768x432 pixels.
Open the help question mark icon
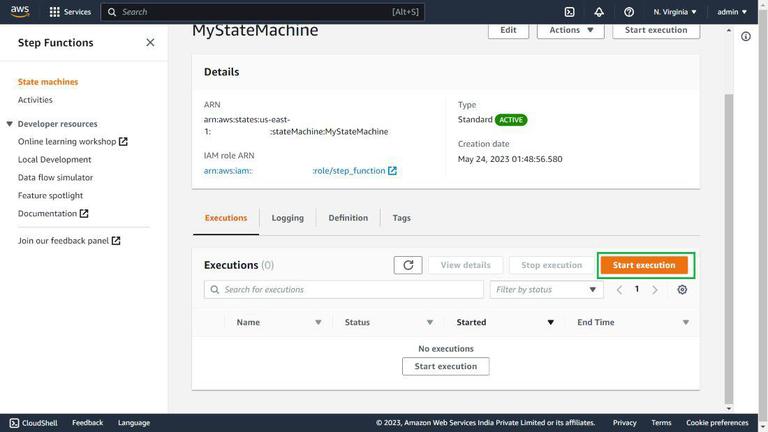(629, 12)
